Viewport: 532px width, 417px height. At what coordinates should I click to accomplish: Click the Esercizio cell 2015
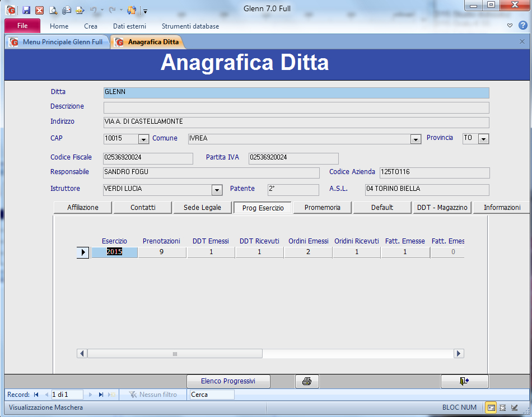[114, 252]
